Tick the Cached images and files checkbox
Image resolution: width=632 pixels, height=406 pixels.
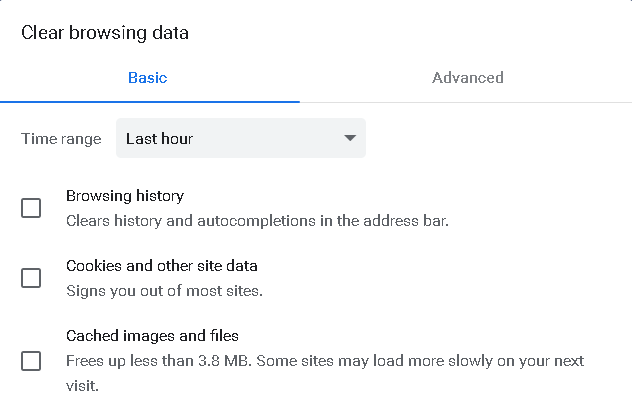tap(31, 360)
